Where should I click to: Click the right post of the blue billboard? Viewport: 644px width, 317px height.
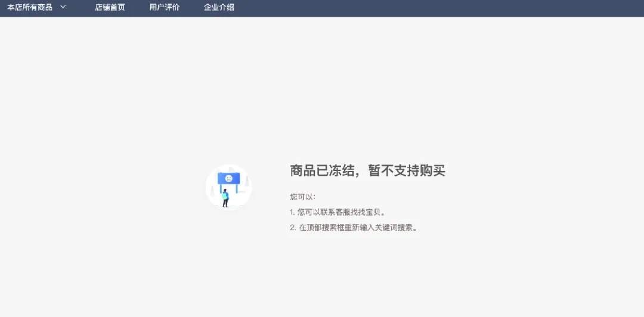point(237,188)
